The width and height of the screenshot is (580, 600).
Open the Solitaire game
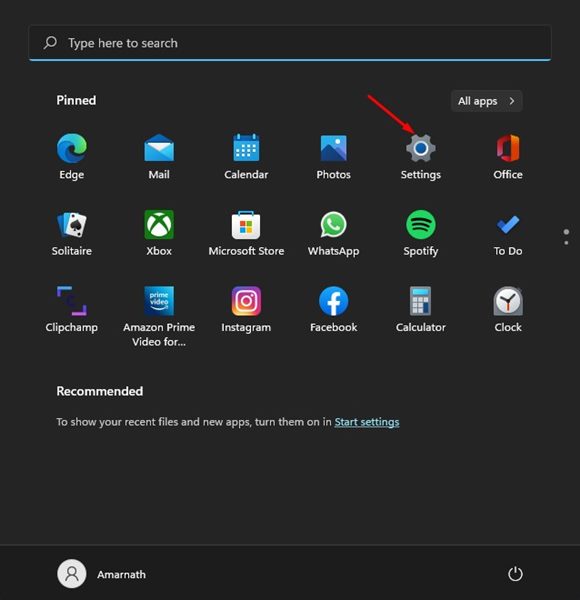[x=72, y=233]
